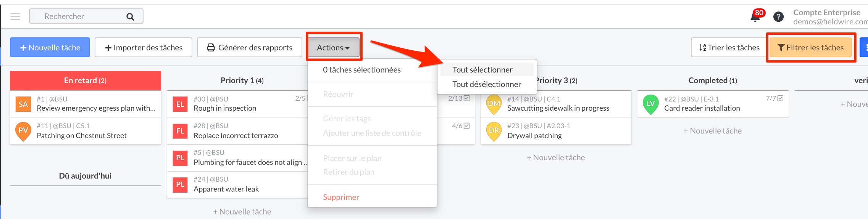868x219 pixels.
Task: Open Trier les tâches sort menu
Action: click(x=729, y=48)
